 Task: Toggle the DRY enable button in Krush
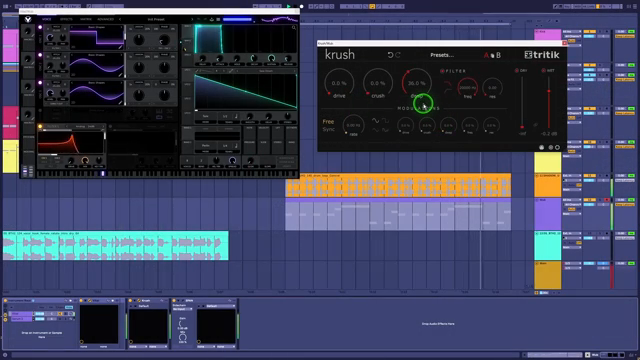pyautogui.click(x=516, y=71)
